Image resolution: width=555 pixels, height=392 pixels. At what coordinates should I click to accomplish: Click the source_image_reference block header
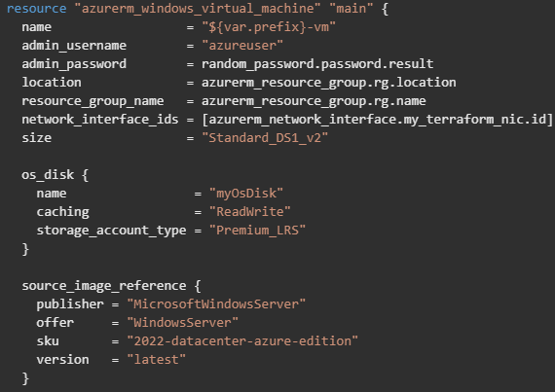pyautogui.click(x=111, y=286)
